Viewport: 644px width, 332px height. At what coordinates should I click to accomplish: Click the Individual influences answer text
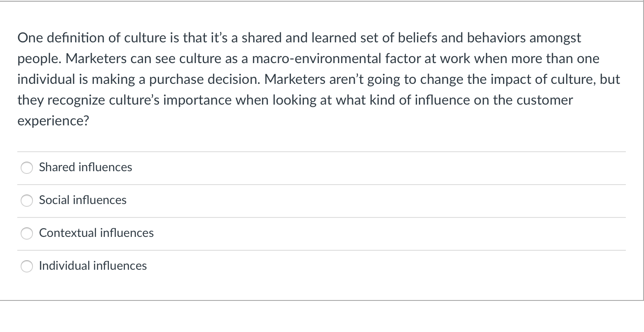(92, 266)
